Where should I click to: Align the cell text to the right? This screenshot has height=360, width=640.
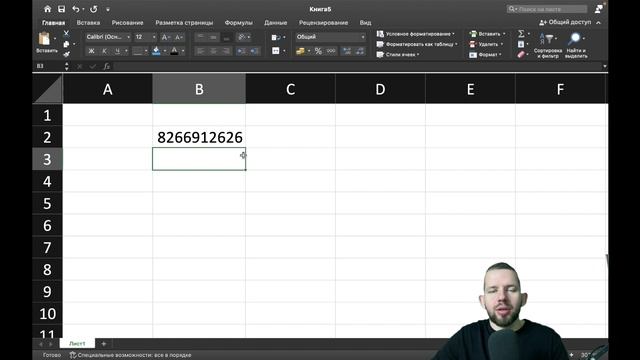pos(226,51)
